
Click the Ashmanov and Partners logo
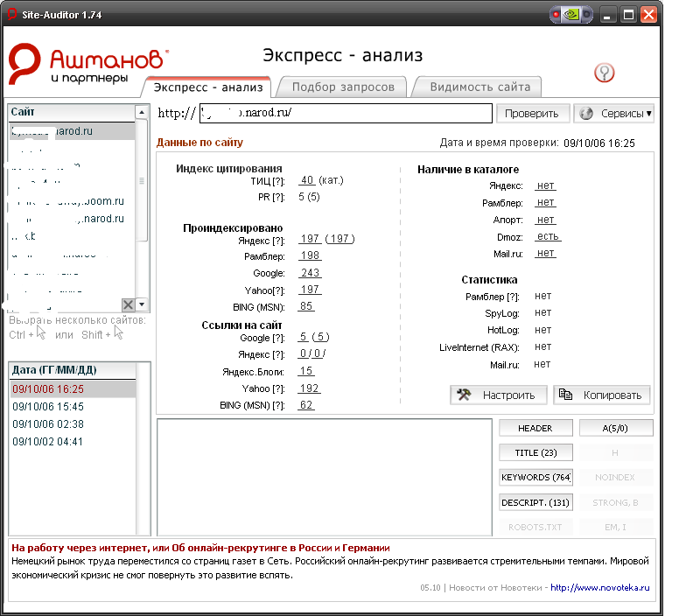click(x=88, y=64)
